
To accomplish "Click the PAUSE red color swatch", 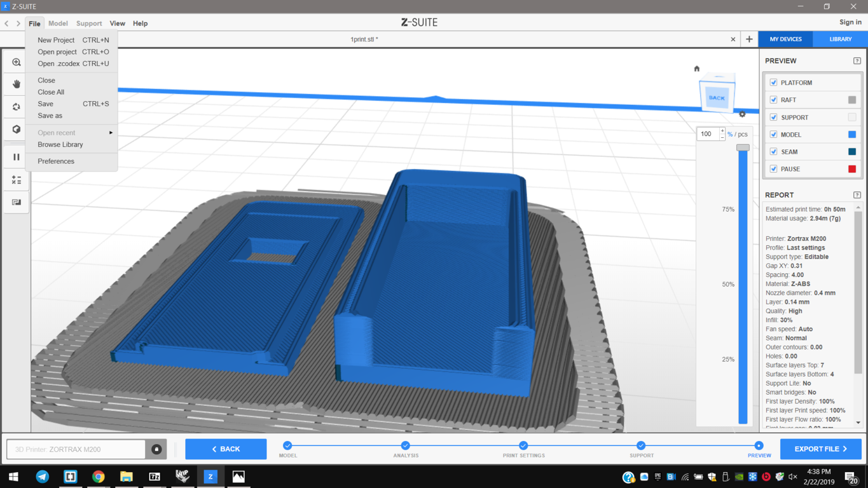I will pos(852,169).
